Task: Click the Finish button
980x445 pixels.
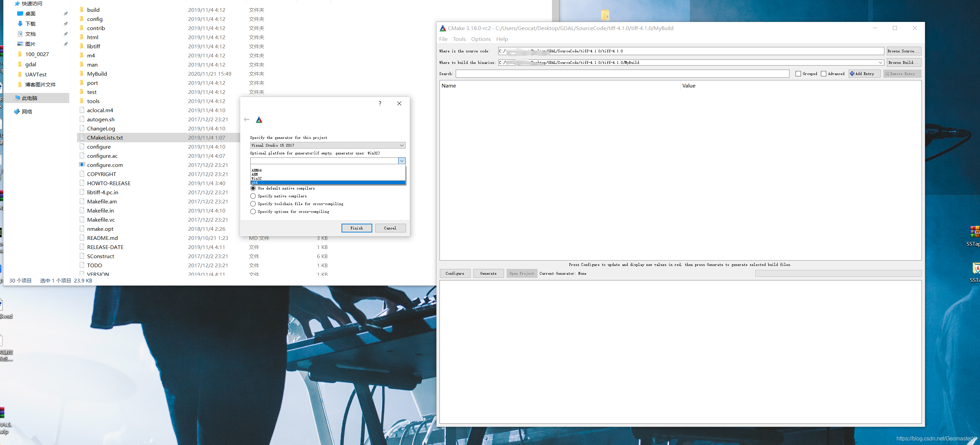Action: (x=356, y=228)
